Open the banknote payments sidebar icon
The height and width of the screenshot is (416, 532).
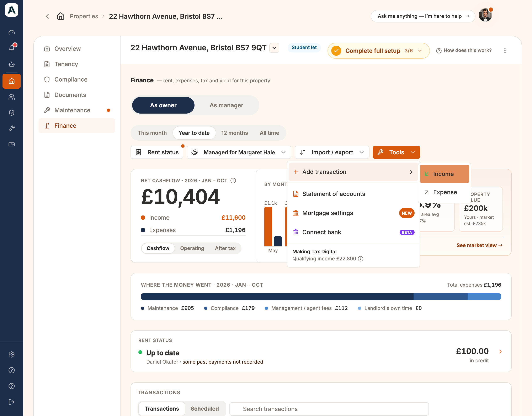[x=11, y=144]
